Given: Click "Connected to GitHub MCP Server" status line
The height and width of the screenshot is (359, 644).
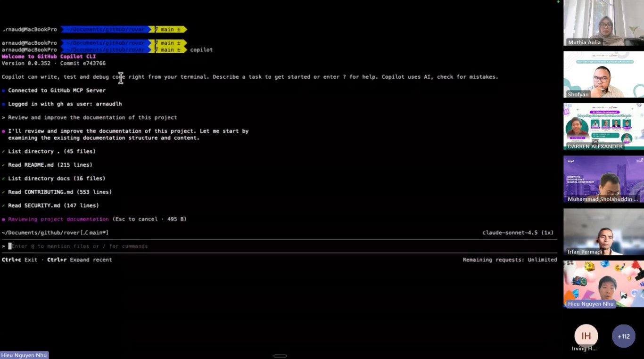Looking at the screenshot, I should (x=57, y=90).
